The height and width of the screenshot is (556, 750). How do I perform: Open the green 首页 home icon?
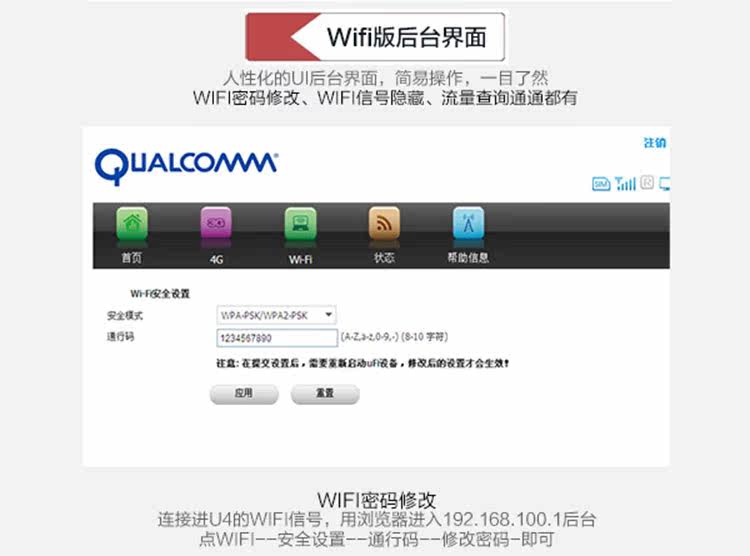tap(132, 223)
